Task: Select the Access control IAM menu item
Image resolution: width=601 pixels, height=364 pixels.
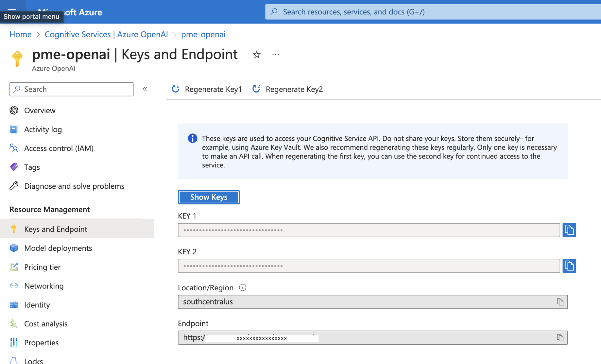Action: point(59,148)
